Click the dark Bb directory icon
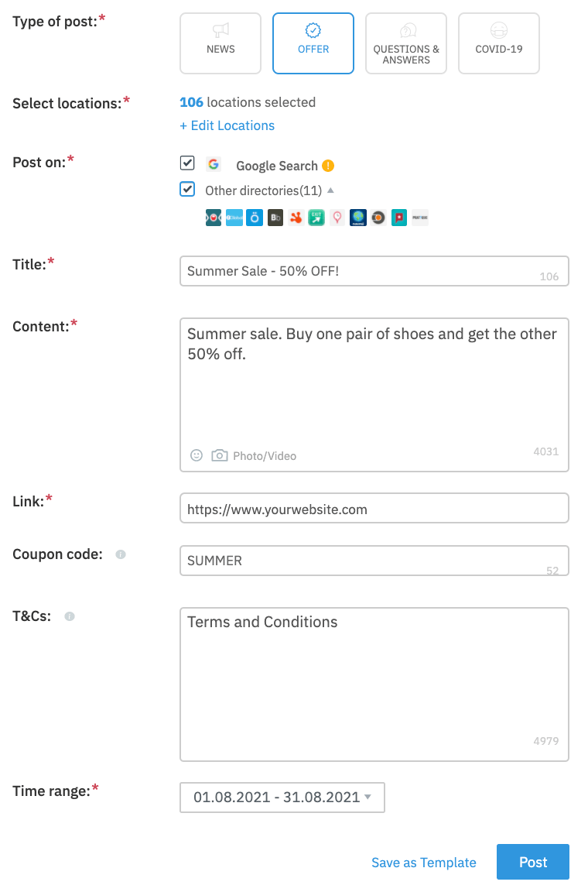588x892 pixels. (275, 218)
